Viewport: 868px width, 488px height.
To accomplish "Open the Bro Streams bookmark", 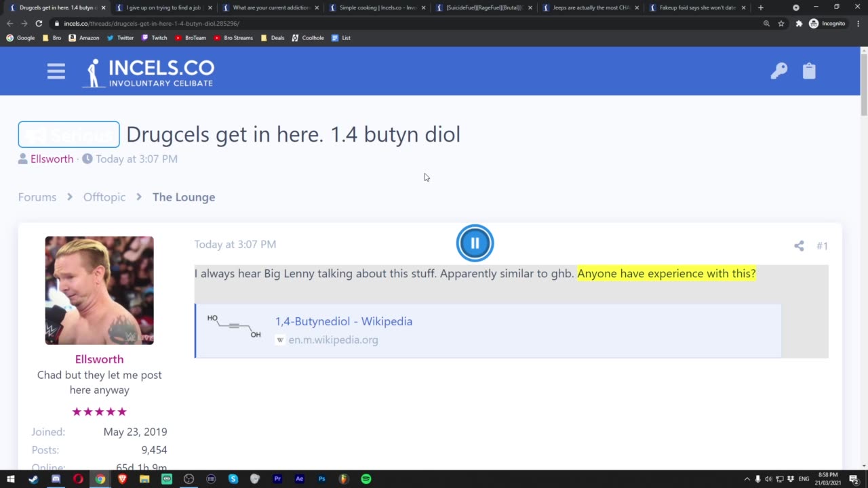I will click(233, 38).
